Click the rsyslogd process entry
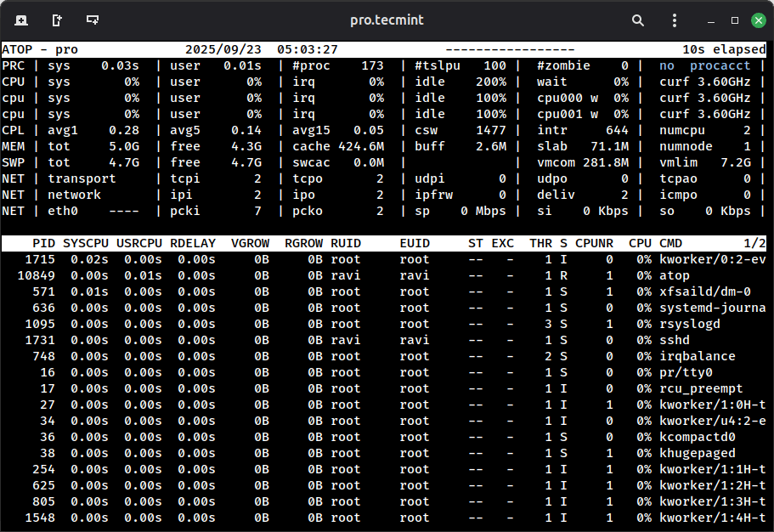Image resolution: width=774 pixels, height=532 pixels. pos(689,325)
